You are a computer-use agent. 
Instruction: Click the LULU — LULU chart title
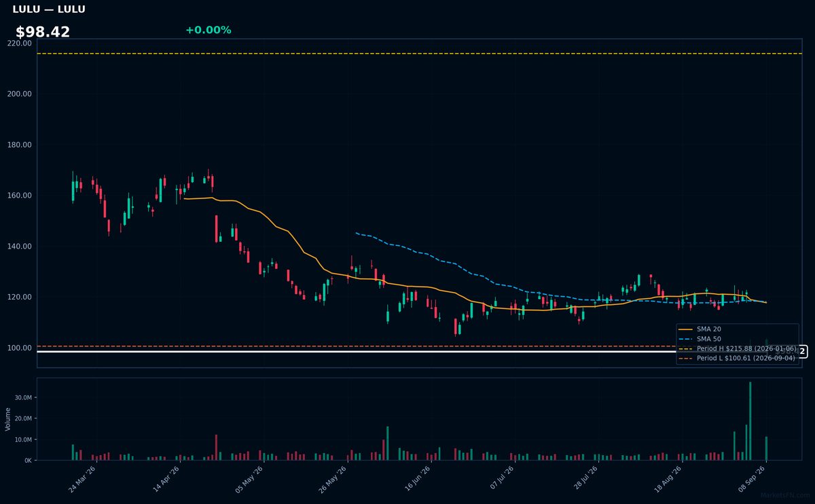[49, 9]
